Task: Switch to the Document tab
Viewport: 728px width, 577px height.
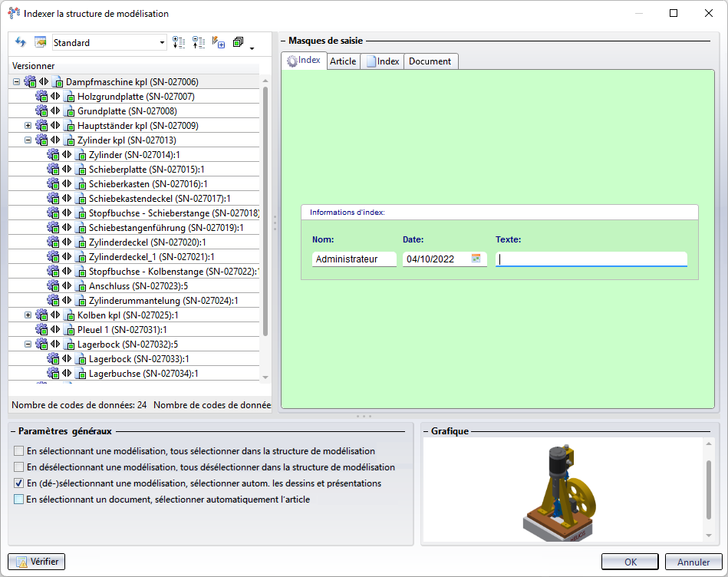Action: [430, 61]
